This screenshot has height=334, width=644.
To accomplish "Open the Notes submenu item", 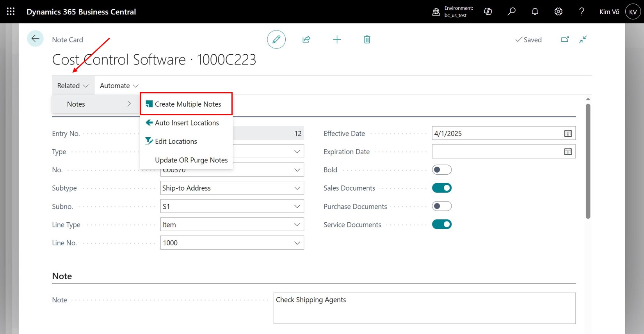I will (96, 104).
